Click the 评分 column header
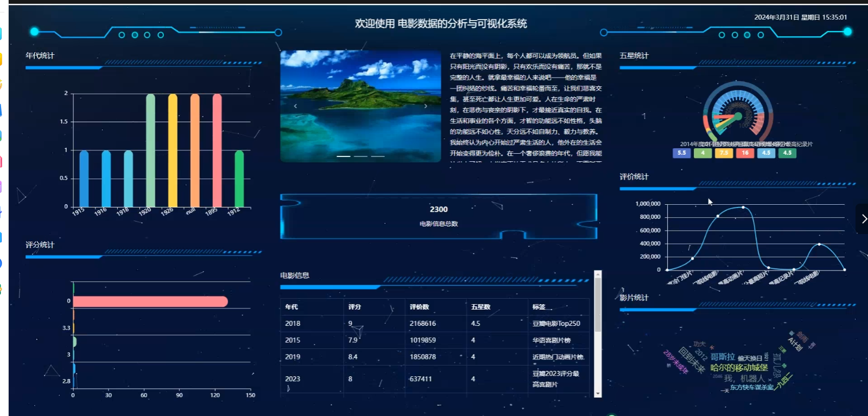Screen dimensions: 868x416 point(354,307)
